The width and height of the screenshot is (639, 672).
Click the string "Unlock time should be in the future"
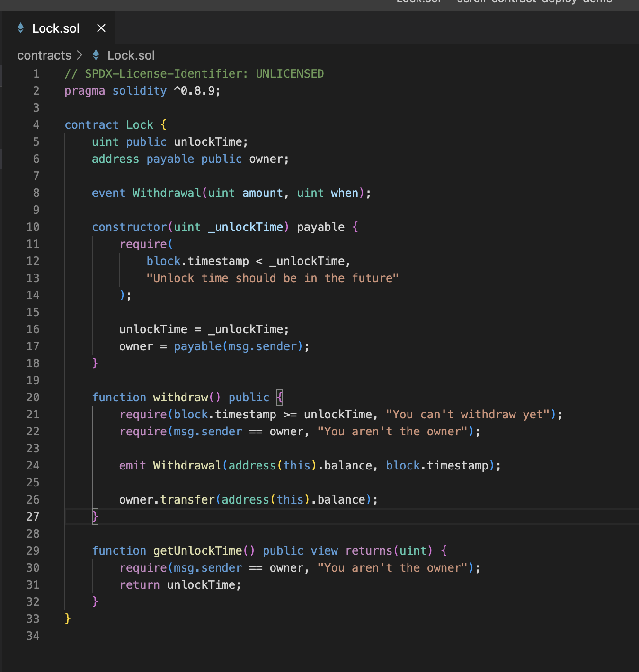tap(273, 278)
